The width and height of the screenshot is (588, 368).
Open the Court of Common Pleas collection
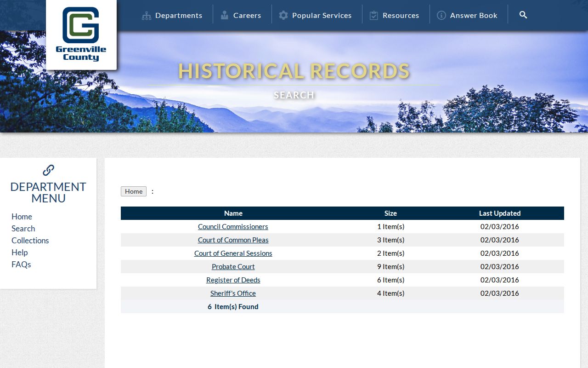233,240
